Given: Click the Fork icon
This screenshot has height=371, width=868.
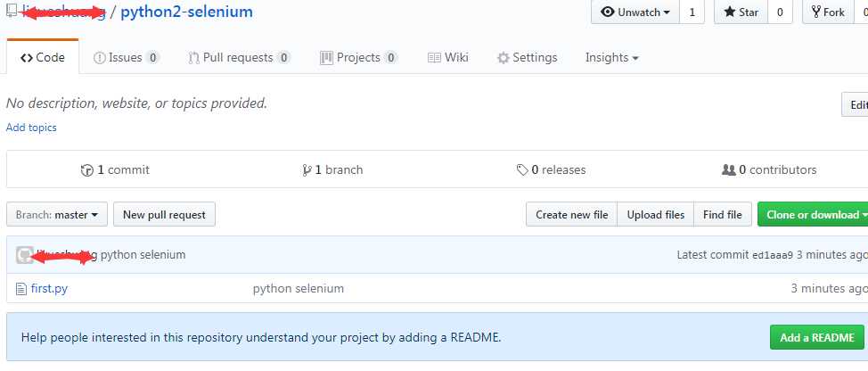Looking at the screenshot, I should click(816, 12).
